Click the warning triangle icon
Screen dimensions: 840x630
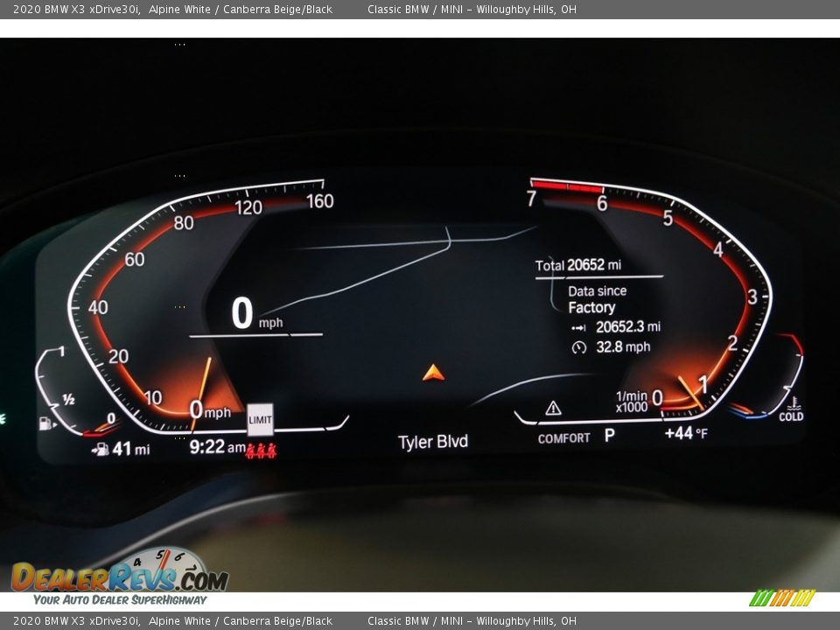pos(553,409)
